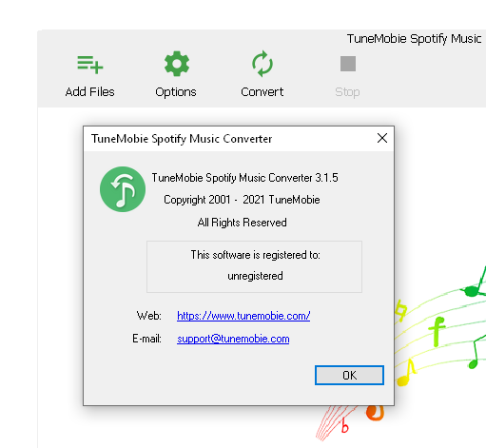Click the About dialog title bar text
The width and height of the screenshot is (486, 448).
click(x=182, y=139)
